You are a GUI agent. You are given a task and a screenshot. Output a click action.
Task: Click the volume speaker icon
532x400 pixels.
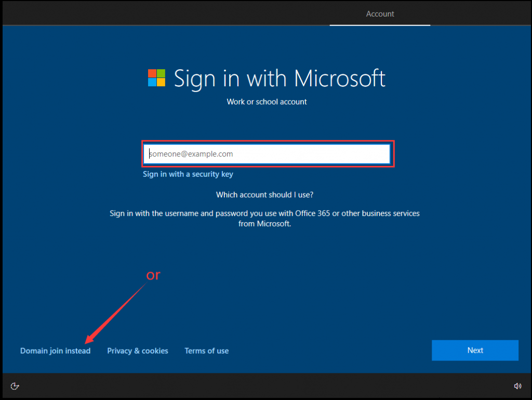point(517,386)
